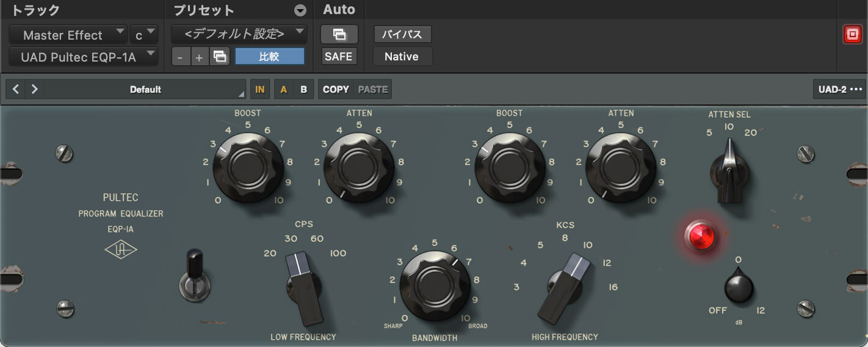Click the トラック header label
868x347 pixels.
pyautogui.click(x=36, y=10)
